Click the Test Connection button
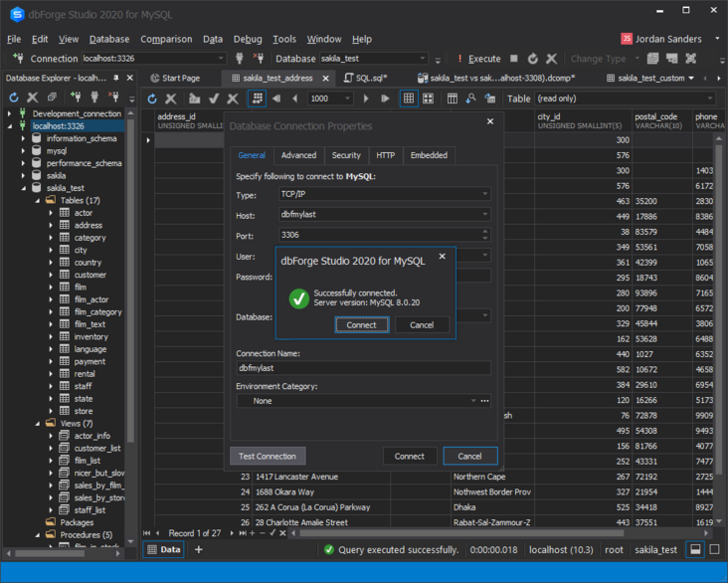 coord(269,456)
